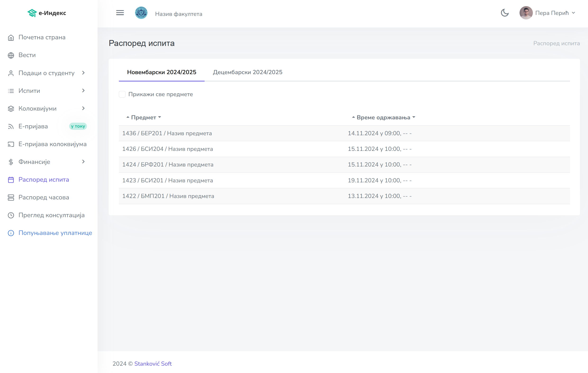588x373 pixels.
Task: Click the info icon for Попуњавање уплатнице
Action: (x=11, y=233)
